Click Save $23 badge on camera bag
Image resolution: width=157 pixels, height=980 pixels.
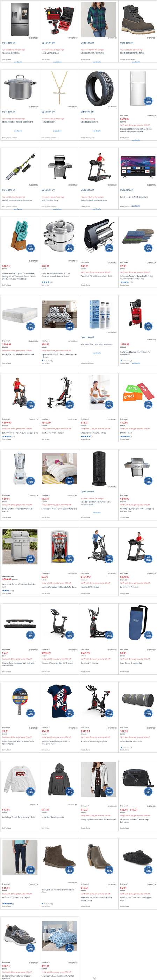(x=148, y=792)
